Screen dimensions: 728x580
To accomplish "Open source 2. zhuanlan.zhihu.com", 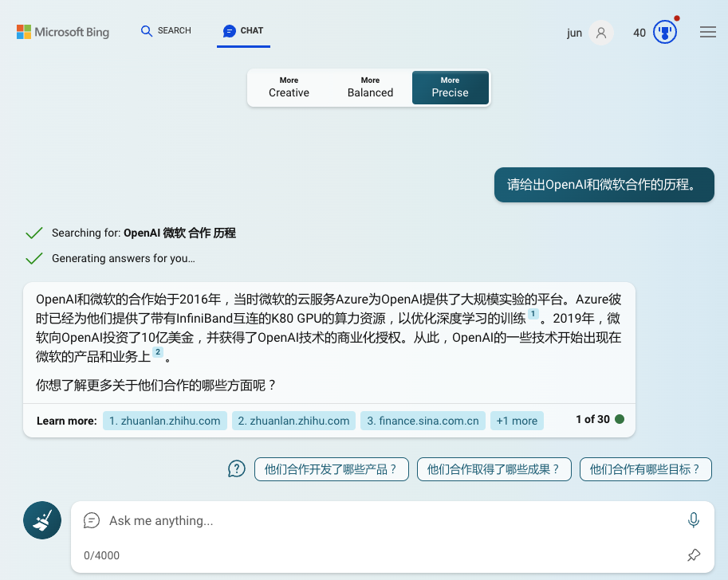I will 293,421.
